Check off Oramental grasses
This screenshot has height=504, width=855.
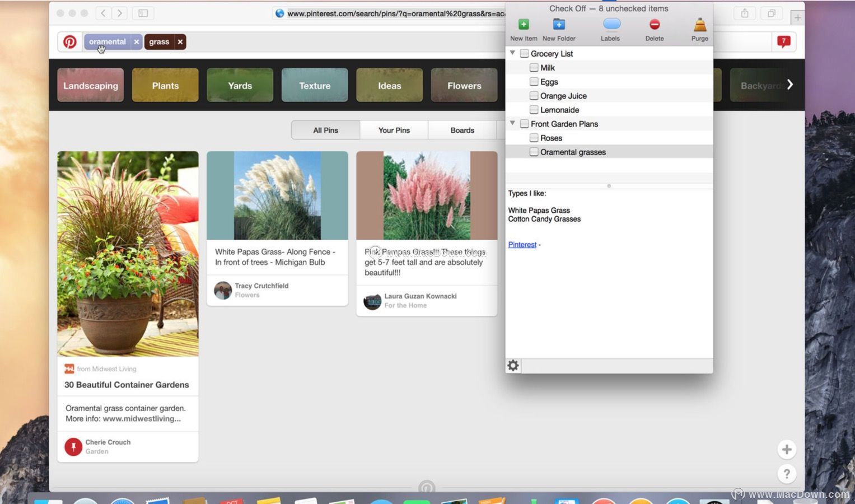[534, 152]
